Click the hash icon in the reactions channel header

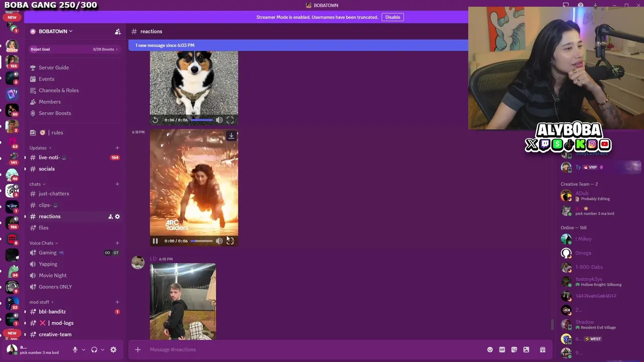point(134,32)
